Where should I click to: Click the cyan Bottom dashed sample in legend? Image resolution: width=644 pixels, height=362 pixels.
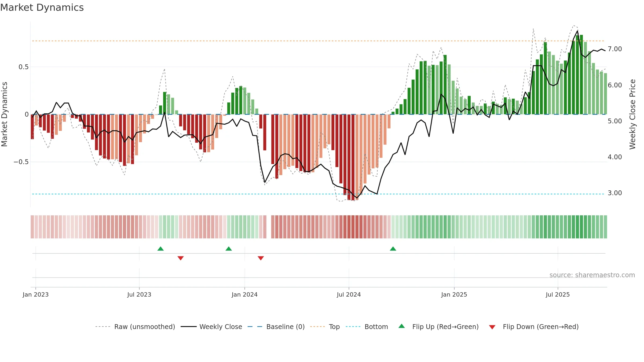coord(353,327)
